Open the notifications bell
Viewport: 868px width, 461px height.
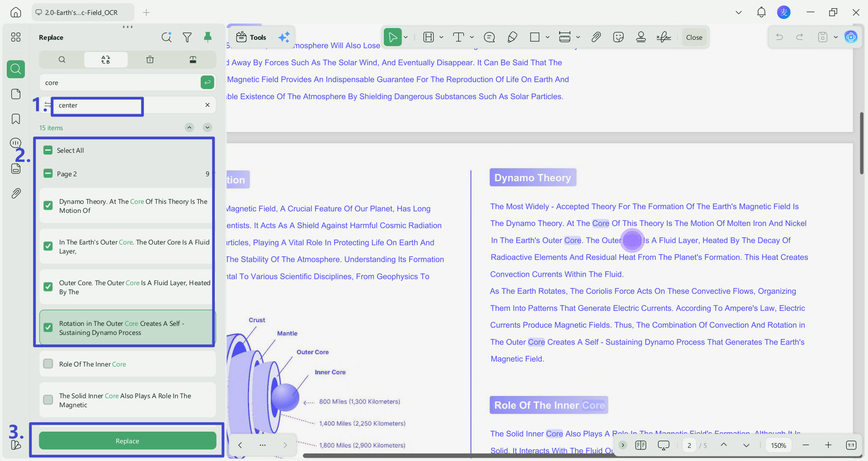click(x=761, y=12)
